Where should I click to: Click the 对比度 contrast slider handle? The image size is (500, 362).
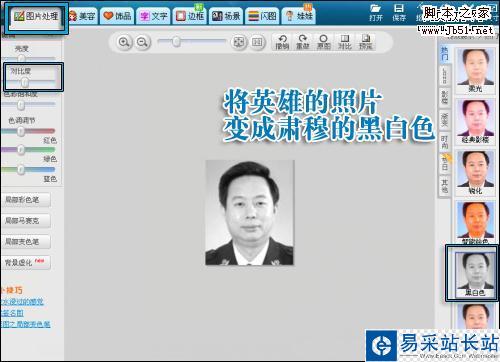coord(24,82)
